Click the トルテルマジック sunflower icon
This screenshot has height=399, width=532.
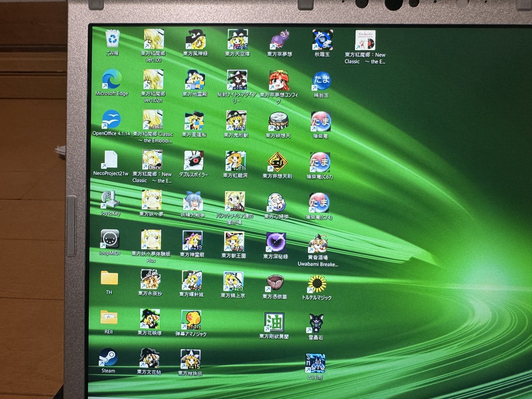(x=317, y=284)
